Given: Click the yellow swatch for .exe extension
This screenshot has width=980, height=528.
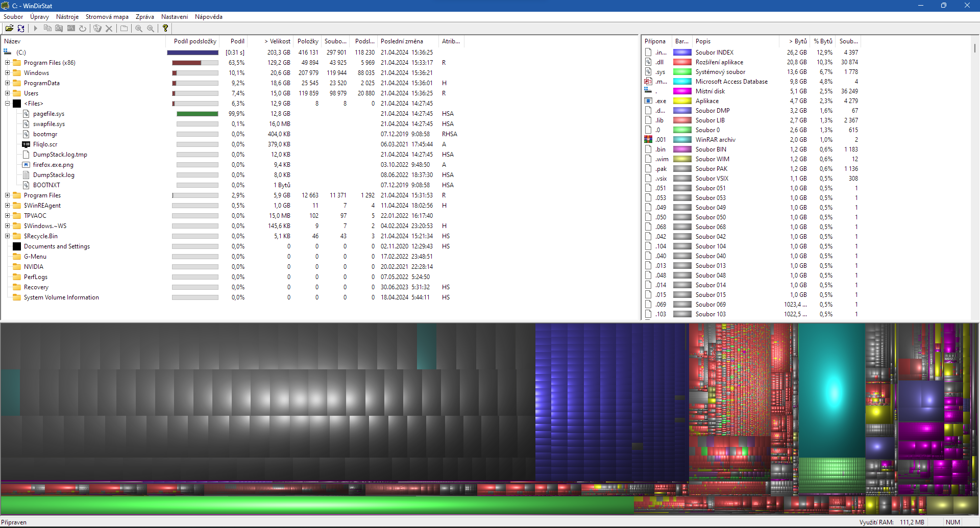Looking at the screenshot, I should pos(682,101).
